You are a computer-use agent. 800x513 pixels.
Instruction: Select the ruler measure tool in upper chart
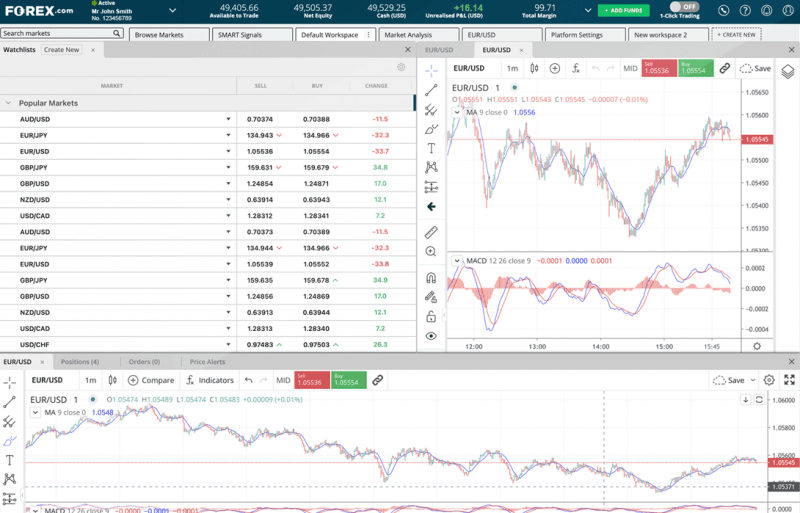click(x=431, y=232)
